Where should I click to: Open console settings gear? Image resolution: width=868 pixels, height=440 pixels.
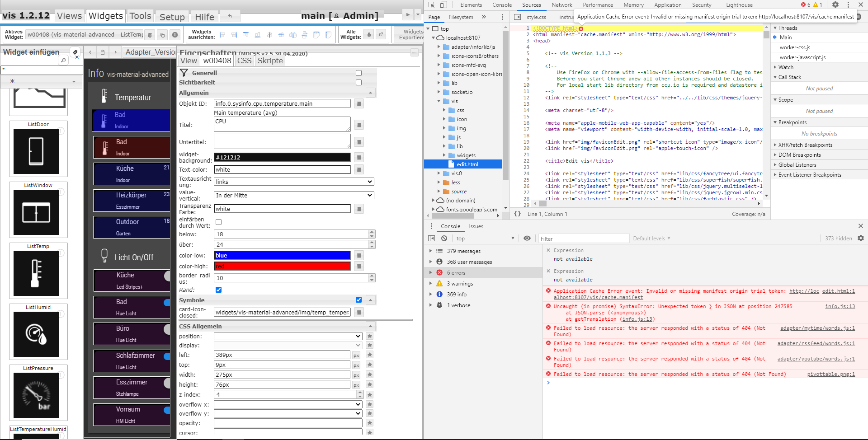[861, 239]
